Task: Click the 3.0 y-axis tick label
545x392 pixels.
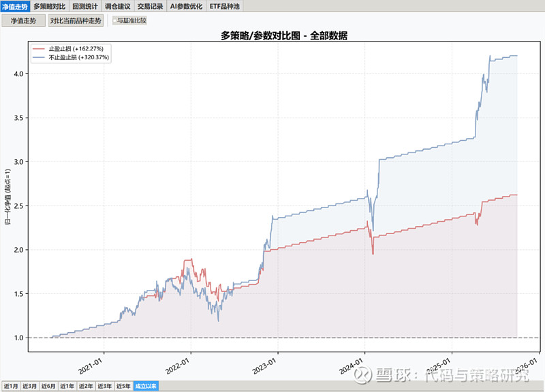Action: click(x=19, y=162)
